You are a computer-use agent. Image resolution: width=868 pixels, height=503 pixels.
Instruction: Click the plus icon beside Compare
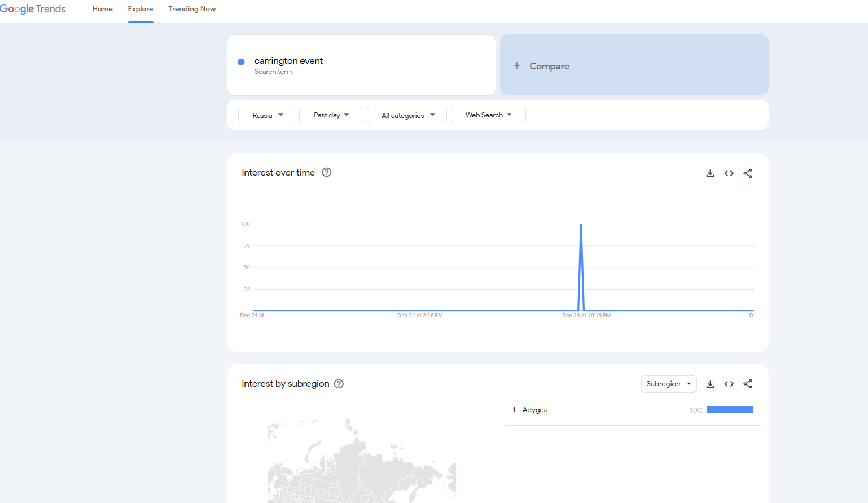(x=517, y=65)
